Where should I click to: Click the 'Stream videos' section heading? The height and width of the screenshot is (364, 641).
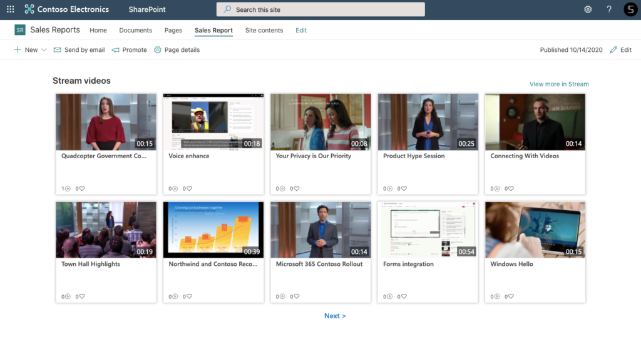pyautogui.click(x=82, y=81)
